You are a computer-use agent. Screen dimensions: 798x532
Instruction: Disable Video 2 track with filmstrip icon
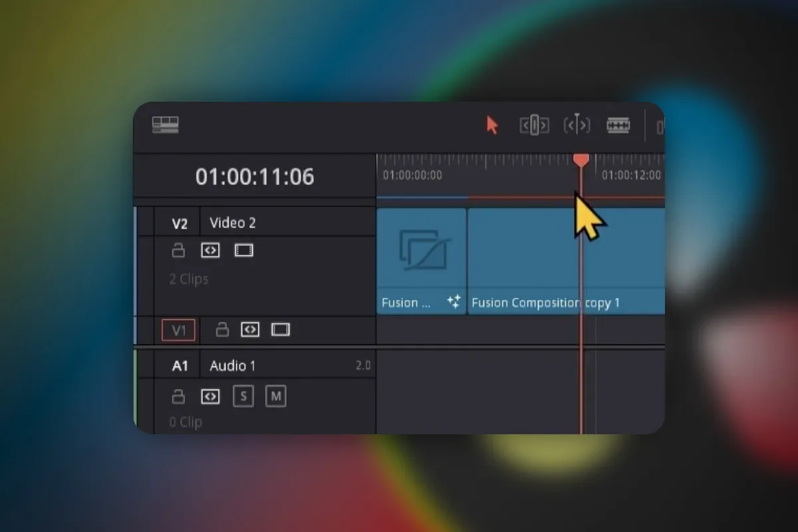244,251
